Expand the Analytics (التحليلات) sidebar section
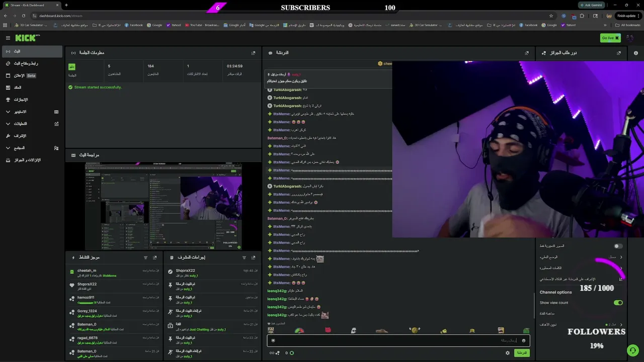Viewport: 644px width, 362px height. (x=32, y=124)
